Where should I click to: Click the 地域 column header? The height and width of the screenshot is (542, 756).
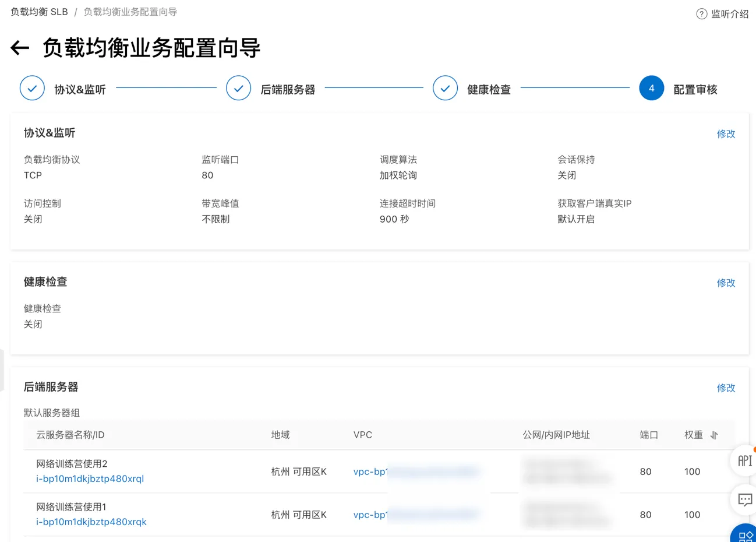(280, 435)
